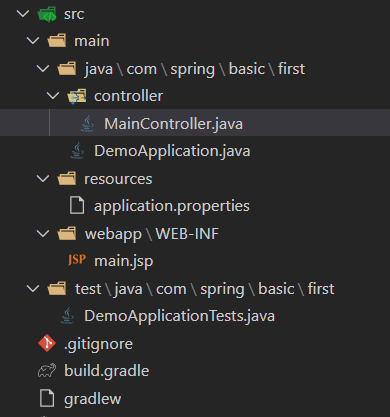Select the main folder label
390x417 pixels.
click(x=92, y=41)
